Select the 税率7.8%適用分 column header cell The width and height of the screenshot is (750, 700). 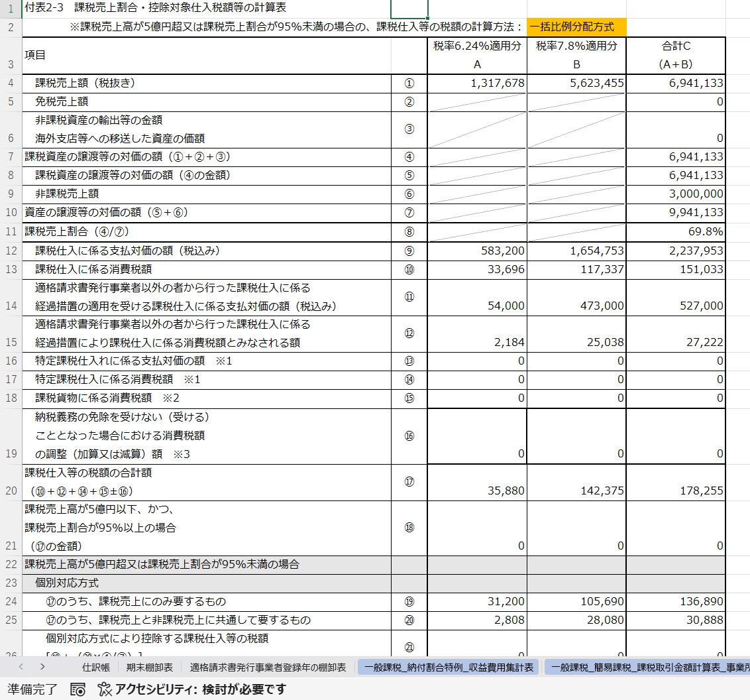576,56
